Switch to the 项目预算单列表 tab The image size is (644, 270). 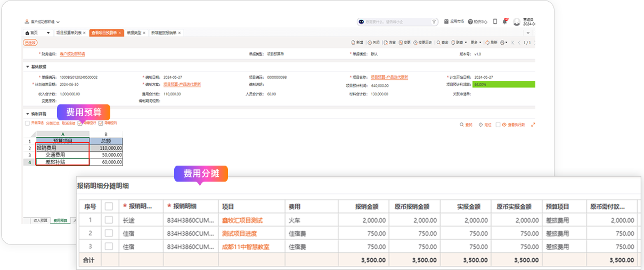69,33
